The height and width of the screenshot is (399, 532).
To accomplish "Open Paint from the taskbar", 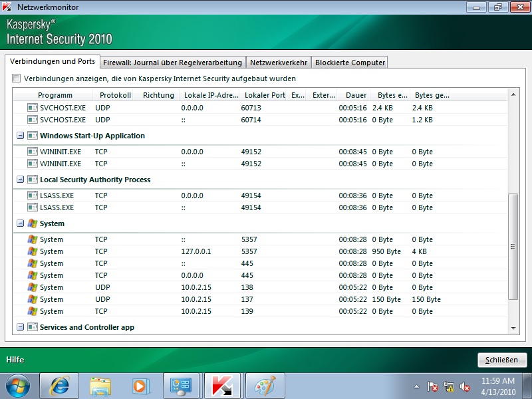I will [265, 386].
